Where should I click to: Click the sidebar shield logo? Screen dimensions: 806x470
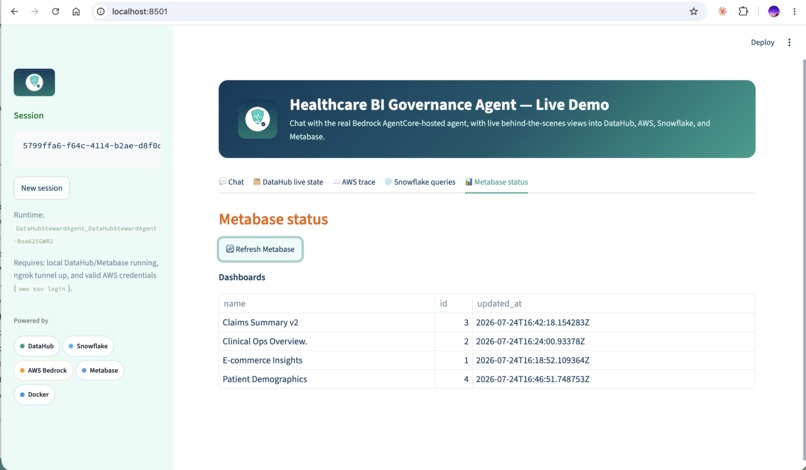point(34,82)
